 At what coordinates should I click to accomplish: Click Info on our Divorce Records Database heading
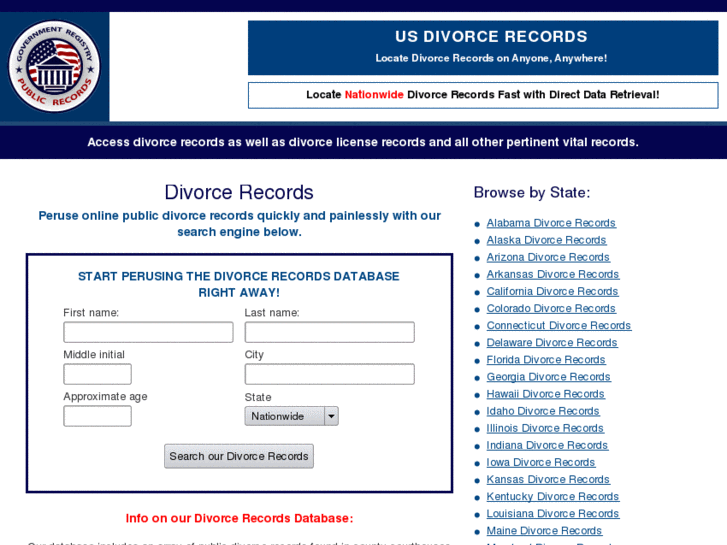(239, 519)
